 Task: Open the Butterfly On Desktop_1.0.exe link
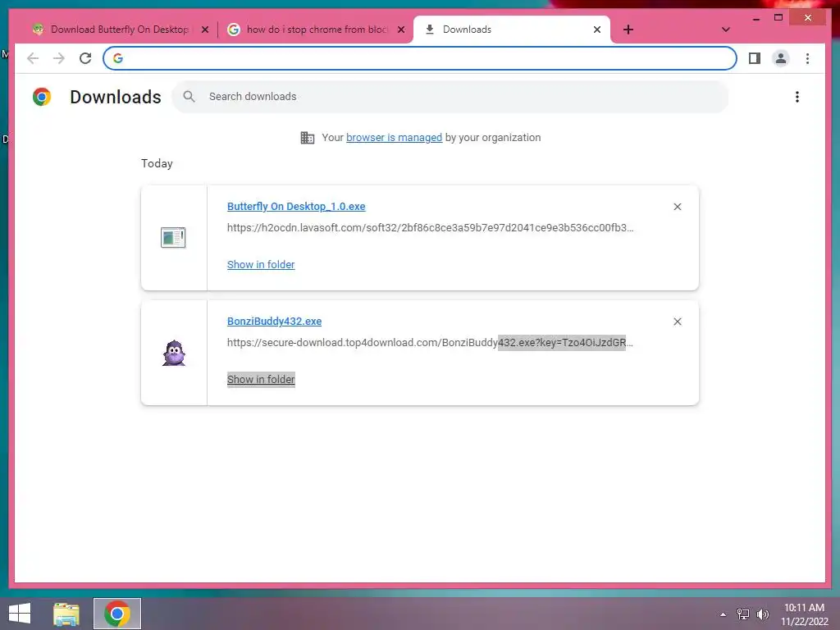click(x=296, y=206)
